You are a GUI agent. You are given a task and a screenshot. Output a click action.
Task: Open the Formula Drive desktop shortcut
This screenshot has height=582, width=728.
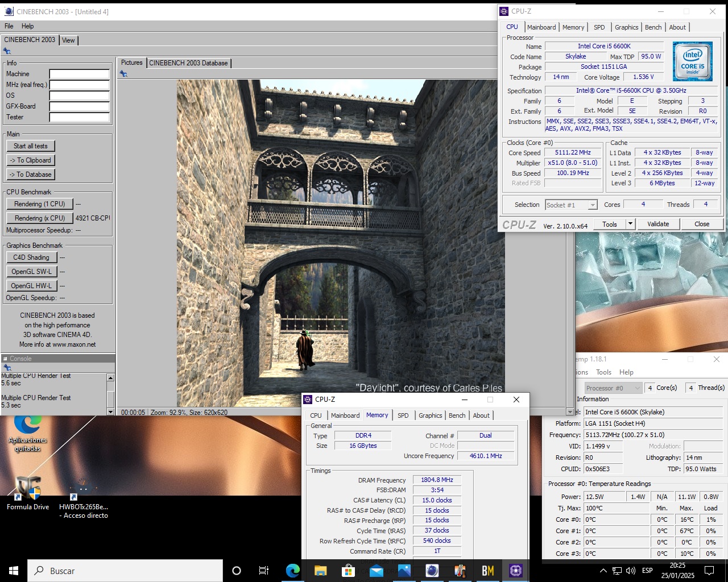click(28, 493)
